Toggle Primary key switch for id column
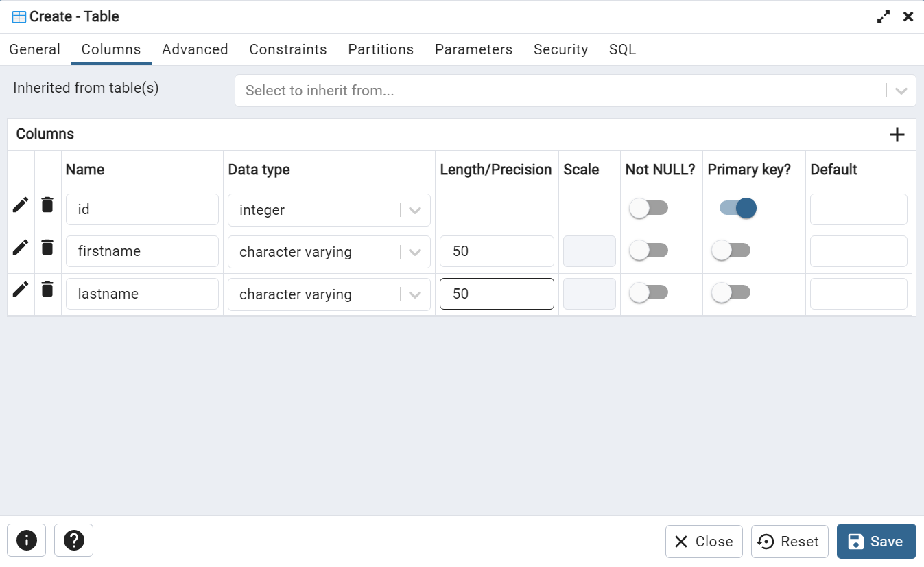 (x=737, y=208)
